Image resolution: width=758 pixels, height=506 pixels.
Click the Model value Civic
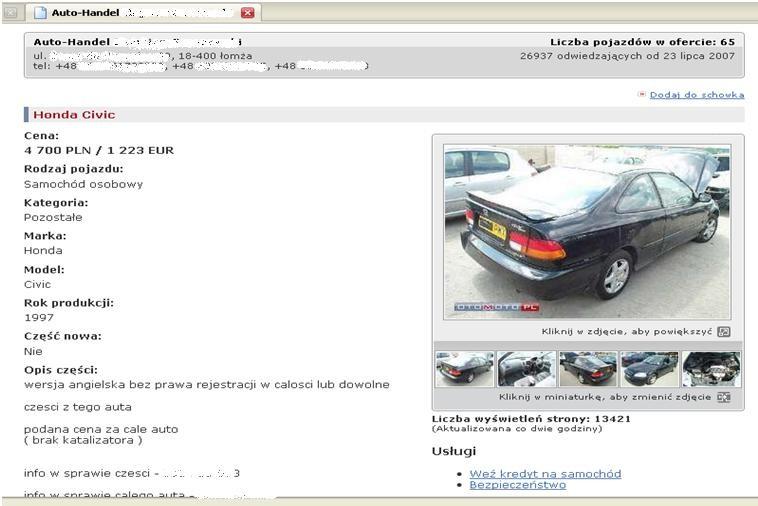[37, 285]
